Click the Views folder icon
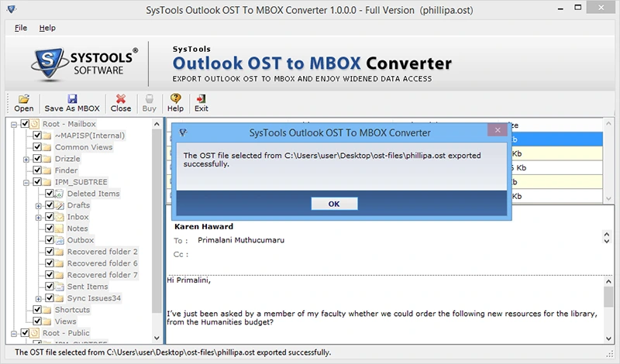This screenshot has width=620, height=364. (46, 321)
